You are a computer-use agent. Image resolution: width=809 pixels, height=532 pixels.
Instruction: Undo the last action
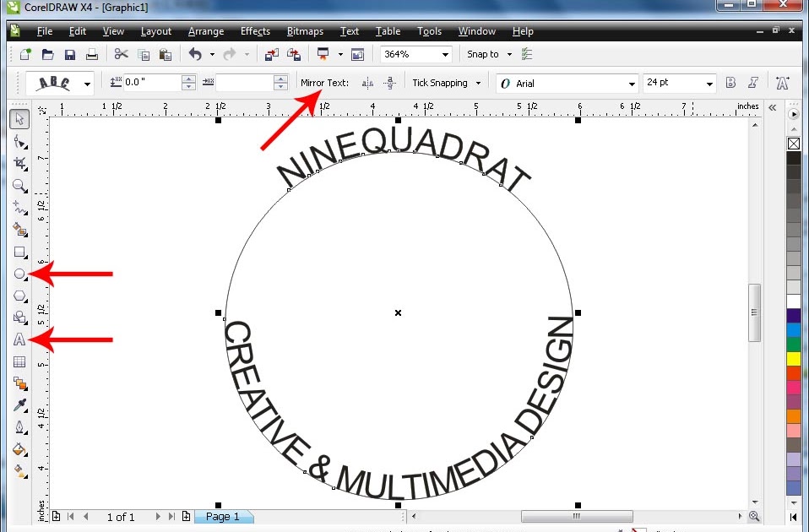point(197,53)
